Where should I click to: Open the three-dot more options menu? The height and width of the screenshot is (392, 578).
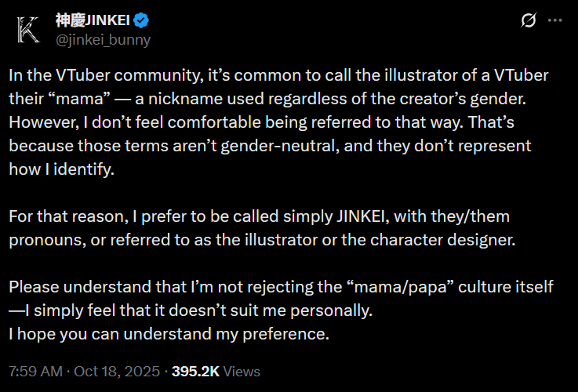[554, 20]
